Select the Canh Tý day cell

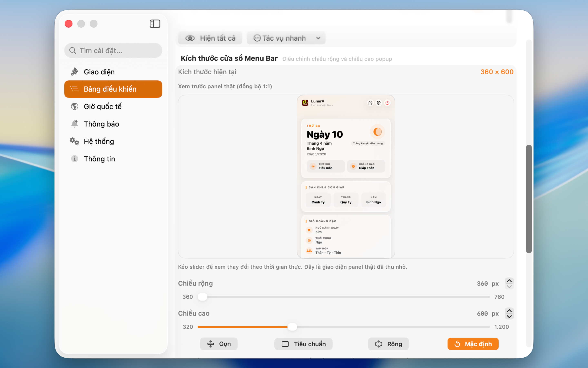pos(318,200)
